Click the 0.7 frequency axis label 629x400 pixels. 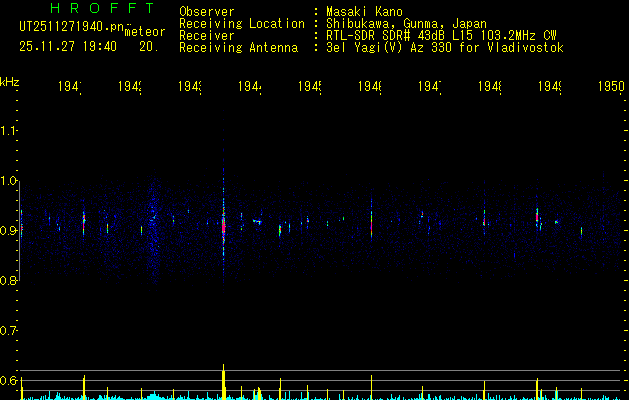[8, 331]
